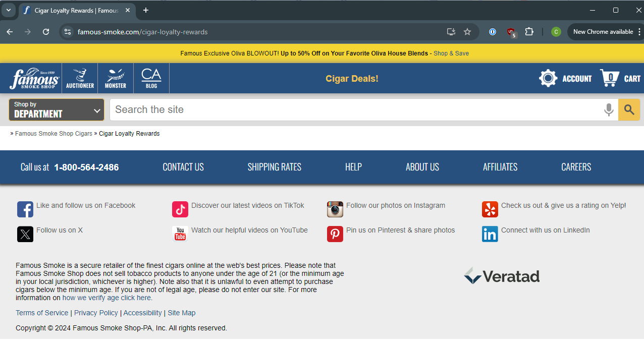Click the Cigar Deals! link

[x=352, y=78]
